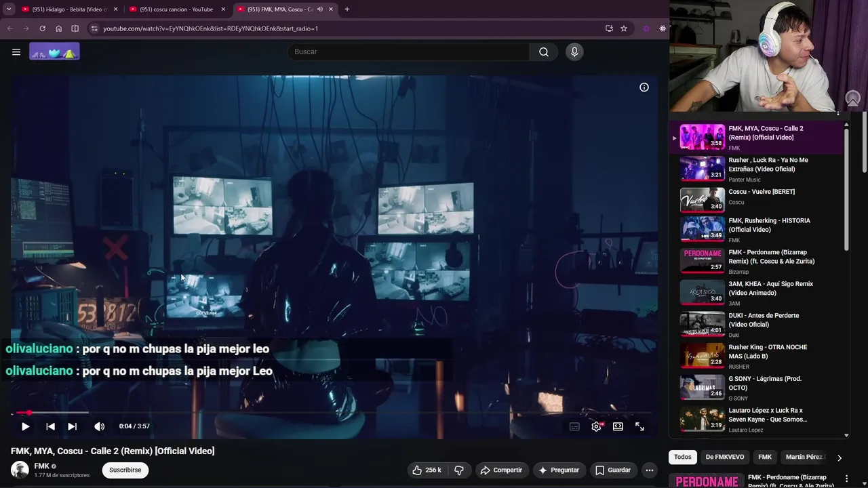Viewport: 868px width, 488px height.
Task: Open options menu for recommended Perdoname video
Action: tap(846, 479)
